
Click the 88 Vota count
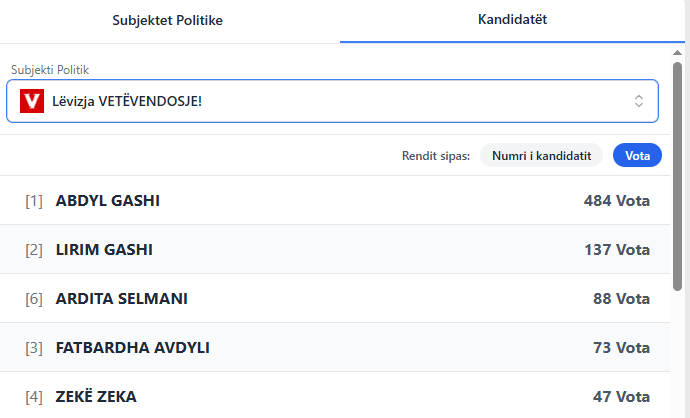[x=620, y=298]
